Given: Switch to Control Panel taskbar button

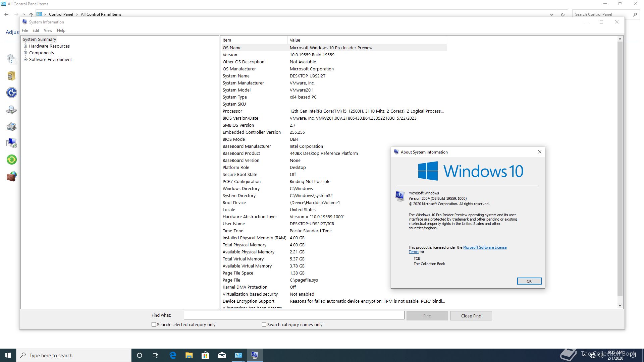Looking at the screenshot, I should 238,355.
